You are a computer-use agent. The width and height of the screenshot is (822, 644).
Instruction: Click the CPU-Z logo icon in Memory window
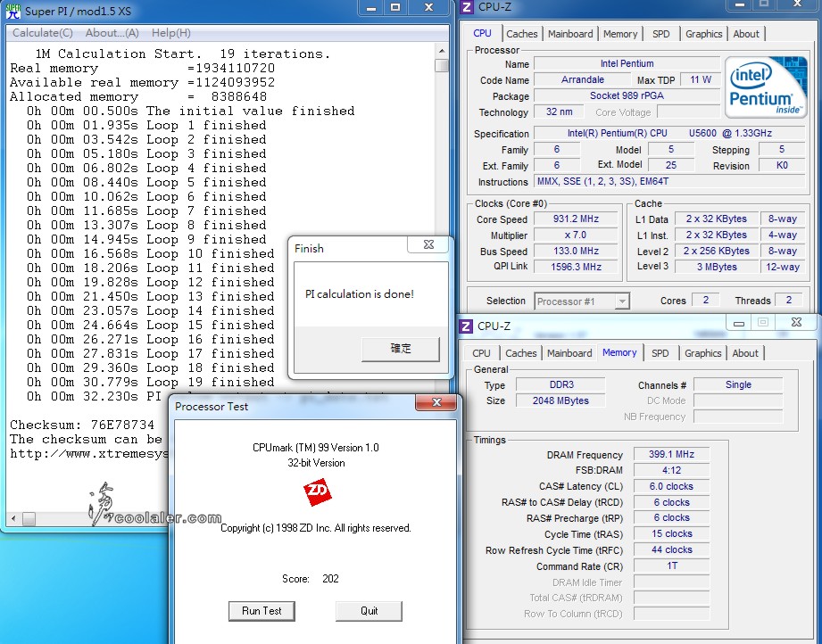[466, 326]
